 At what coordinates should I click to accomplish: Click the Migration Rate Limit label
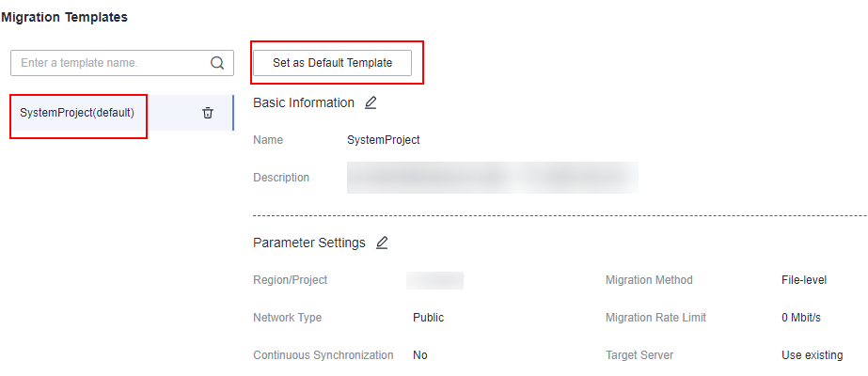[655, 318]
